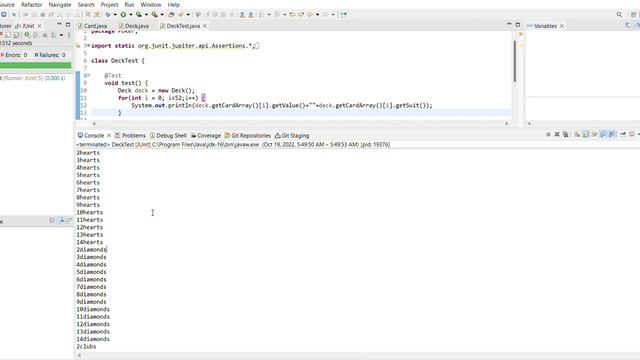The height and width of the screenshot is (360, 640).
Task: Click the search magnifier icon at top right
Action: (x=619, y=14)
